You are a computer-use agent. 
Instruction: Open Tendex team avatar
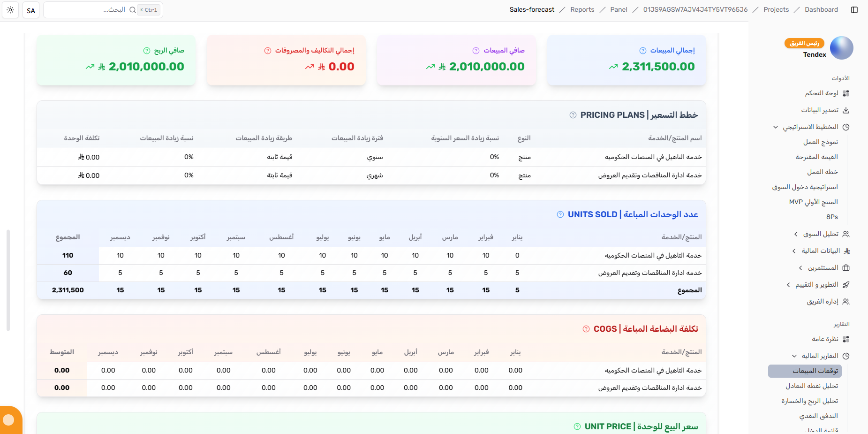tap(842, 48)
